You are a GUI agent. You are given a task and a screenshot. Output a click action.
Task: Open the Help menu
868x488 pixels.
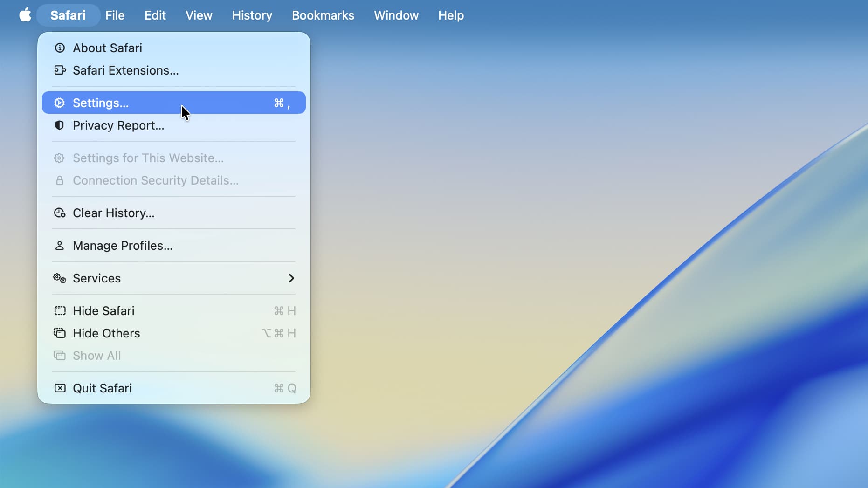click(x=451, y=15)
